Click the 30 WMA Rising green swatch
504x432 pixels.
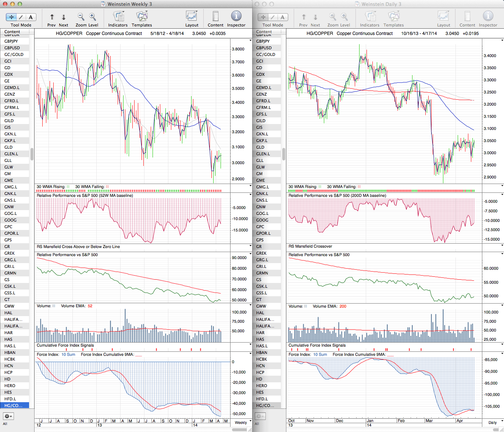point(68,187)
